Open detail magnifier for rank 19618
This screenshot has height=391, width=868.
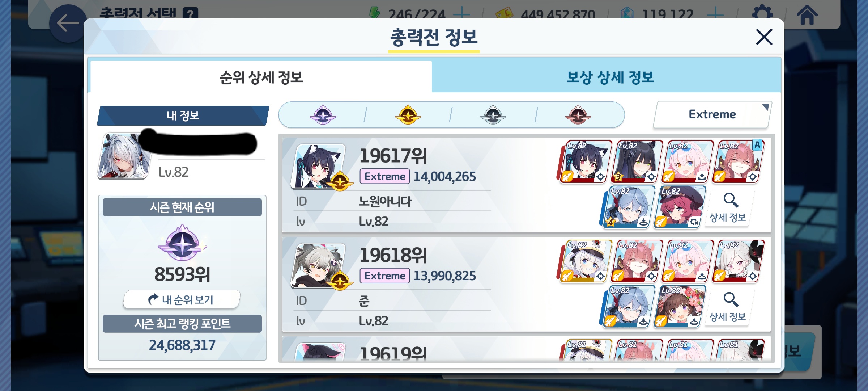click(x=728, y=307)
